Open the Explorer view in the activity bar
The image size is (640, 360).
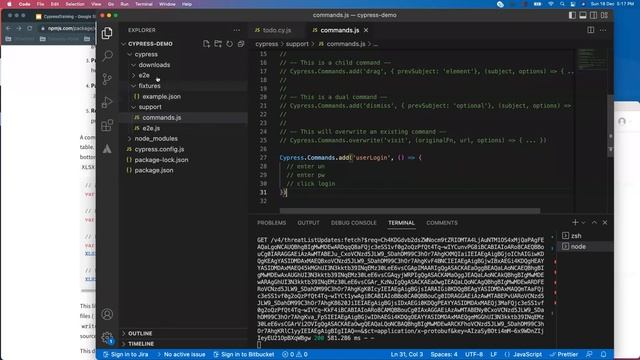coord(107,33)
